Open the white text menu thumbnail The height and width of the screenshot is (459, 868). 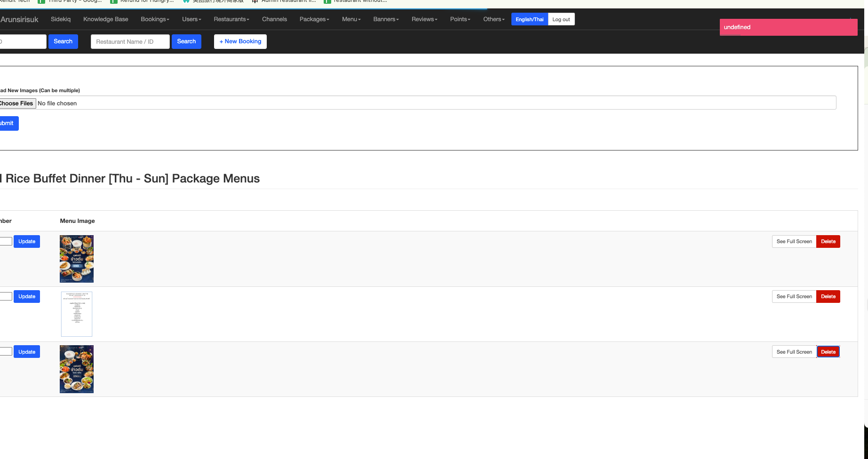click(77, 314)
